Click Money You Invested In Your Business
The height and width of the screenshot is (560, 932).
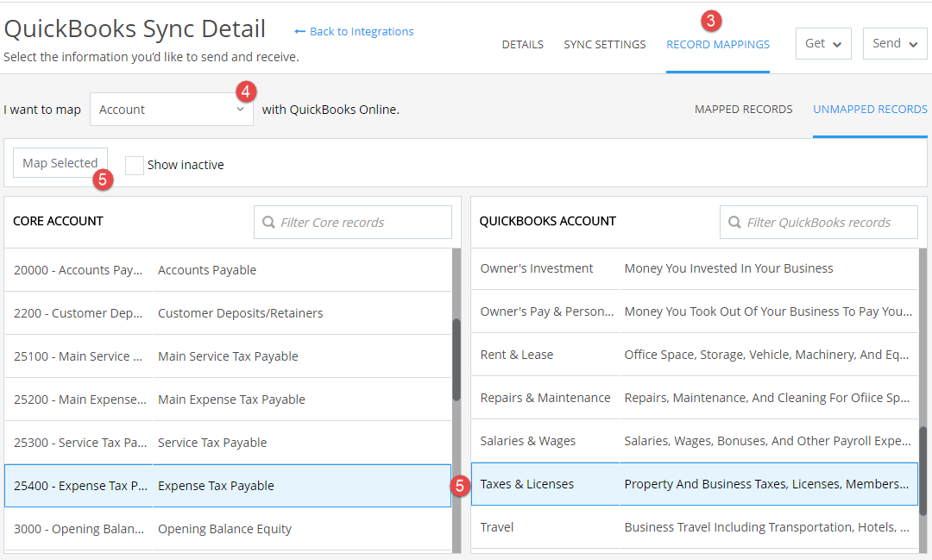click(728, 268)
